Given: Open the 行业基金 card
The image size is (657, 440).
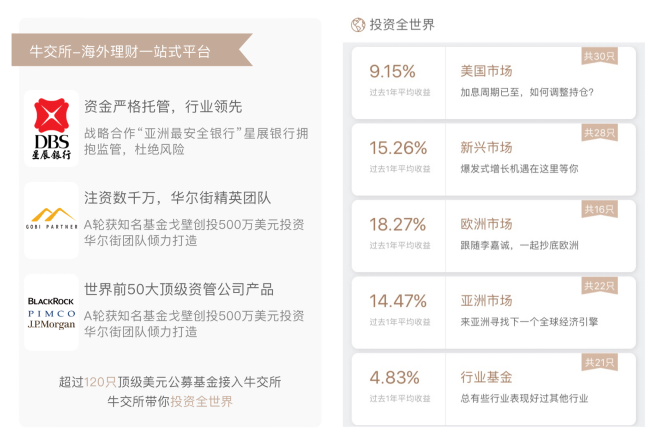Looking at the screenshot, I should tap(494, 389).
